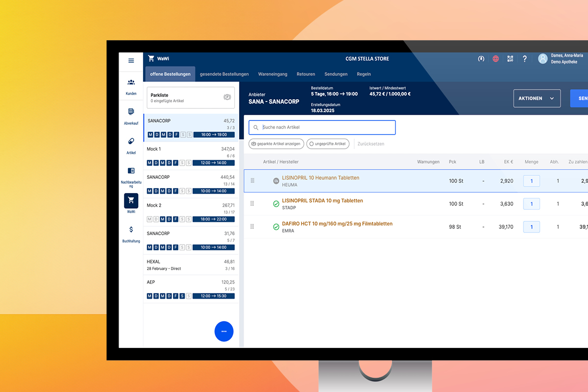Toggle F day in SANACORP 45,72 order

[176, 135]
